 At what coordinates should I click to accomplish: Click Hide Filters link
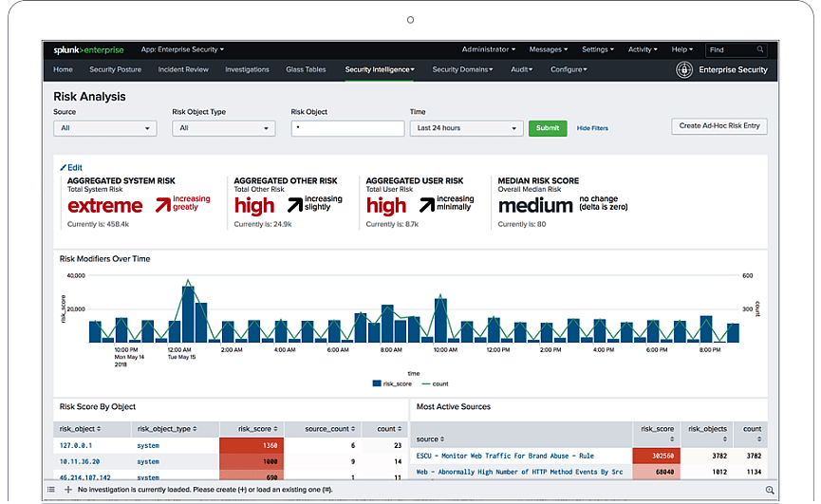pos(592,128)
